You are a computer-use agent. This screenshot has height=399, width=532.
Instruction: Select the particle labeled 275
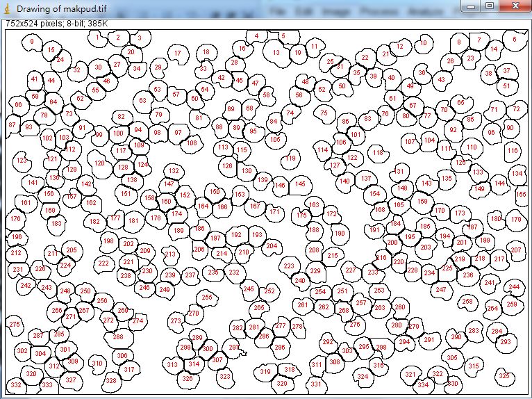(15, 325)
